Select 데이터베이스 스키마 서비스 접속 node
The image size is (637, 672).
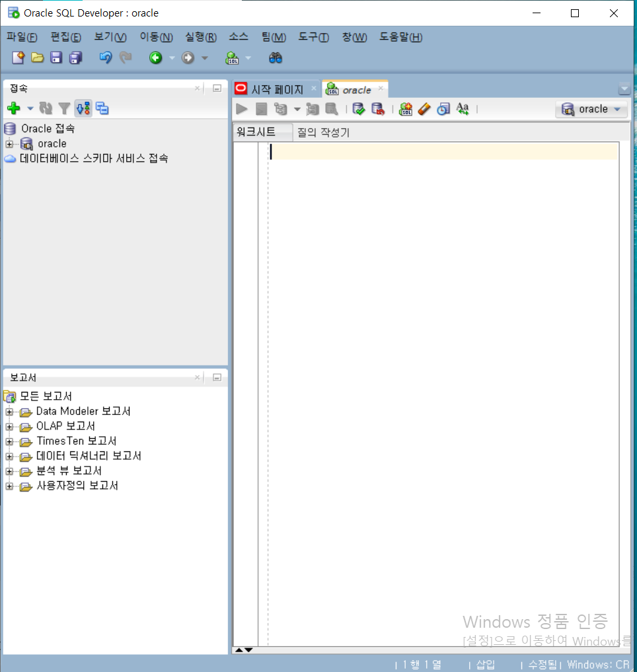(93, 159)
